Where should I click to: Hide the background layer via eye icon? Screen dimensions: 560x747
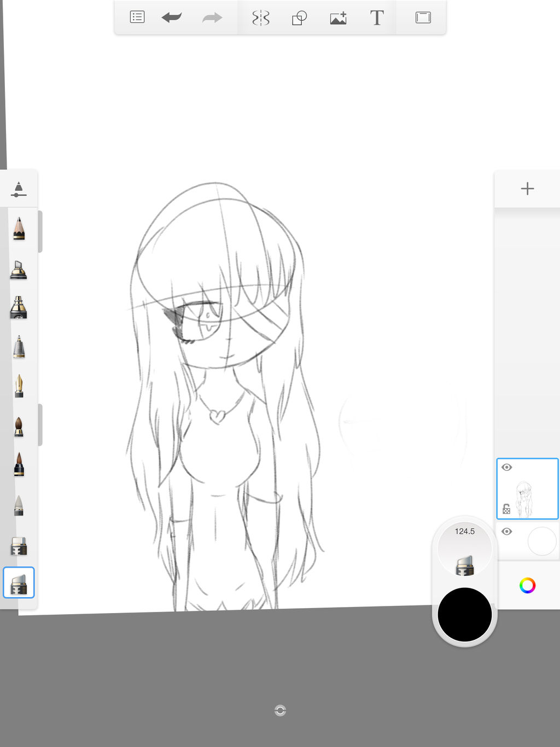(x=507, y=532)
